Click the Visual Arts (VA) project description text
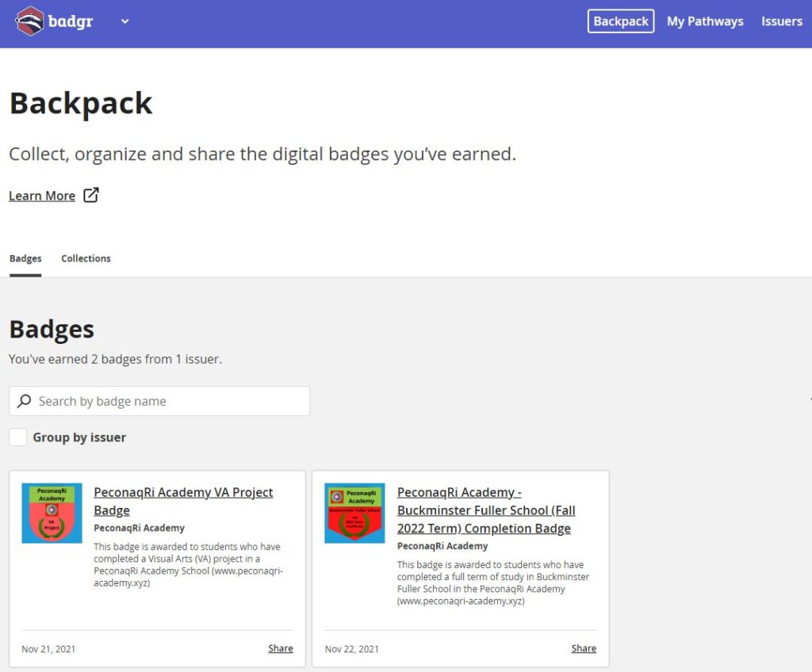The width and height of the screenshot is (812, 672). coord(189,564)
